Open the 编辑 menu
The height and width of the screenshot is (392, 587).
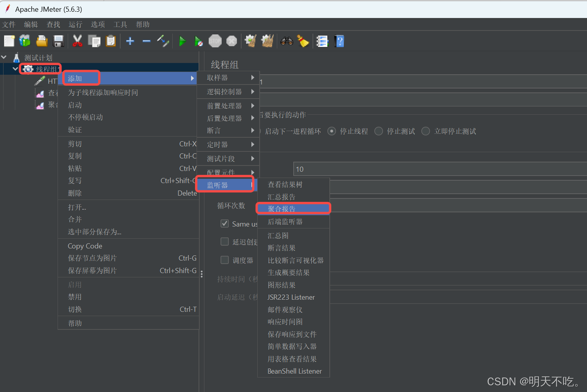pyautogui.click(x=31, y=25)
